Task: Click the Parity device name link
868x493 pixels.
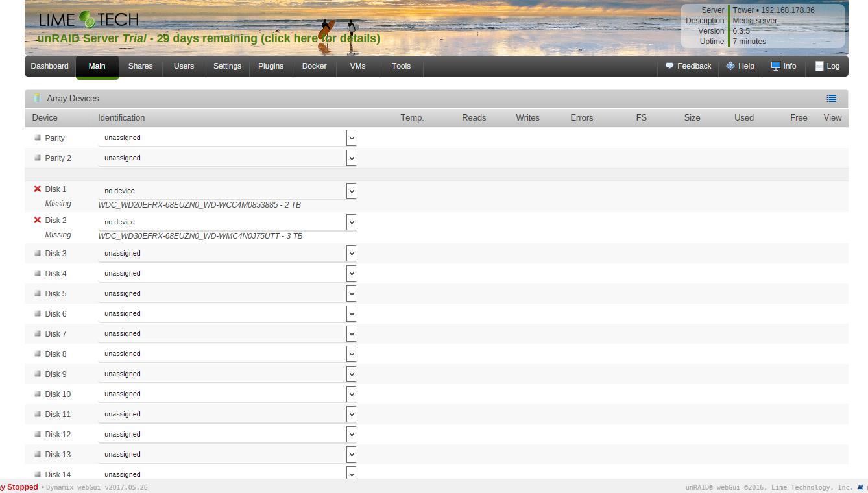Action: [55, 138]
